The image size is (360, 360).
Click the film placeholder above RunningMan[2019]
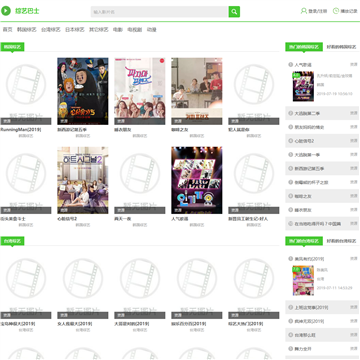(26, 91)
